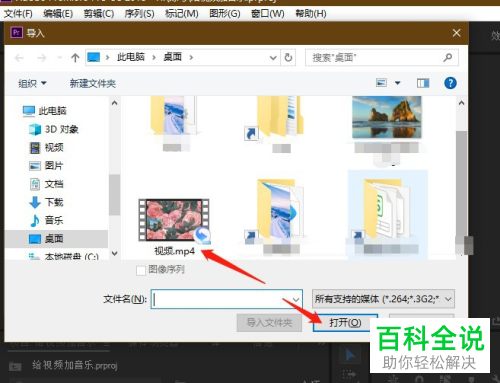Open the 窗口(W) menu
This screenshot has height=383, width=500.
coord(268,14)
